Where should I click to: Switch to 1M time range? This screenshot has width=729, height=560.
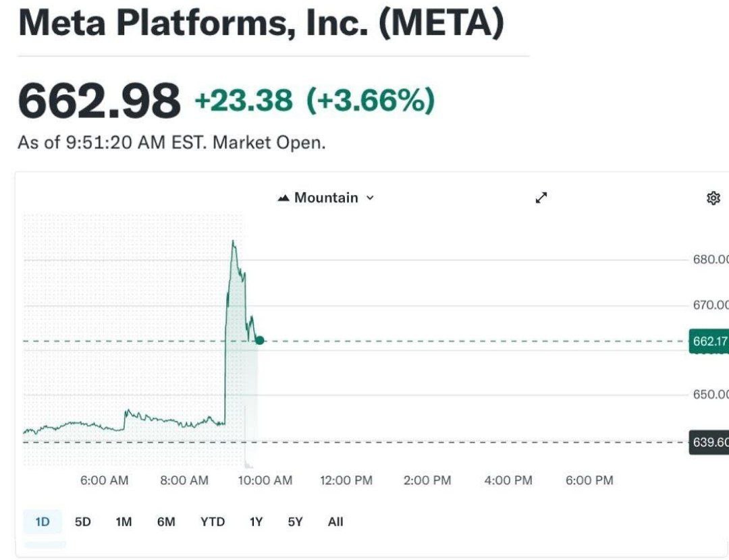124,522
